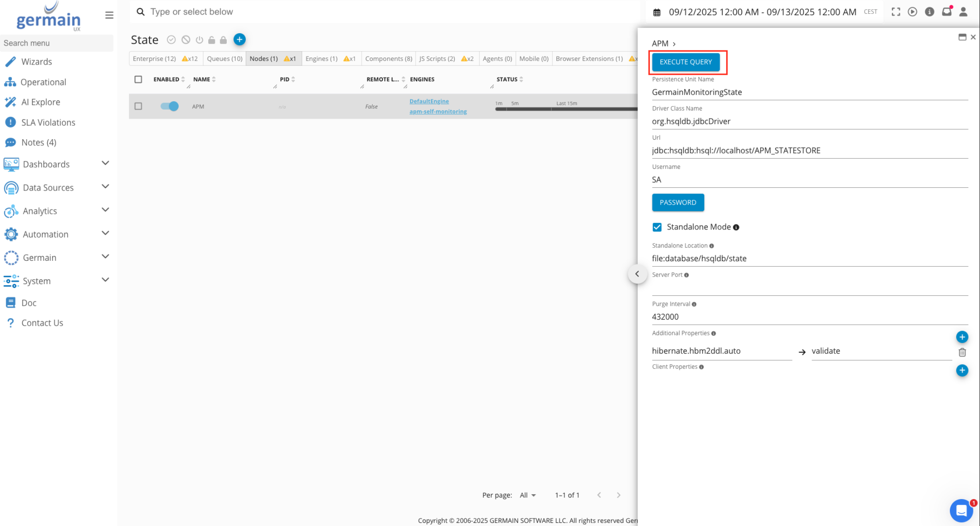
Task: Open the calendar date range picker icon
Action: pos(657,12)
